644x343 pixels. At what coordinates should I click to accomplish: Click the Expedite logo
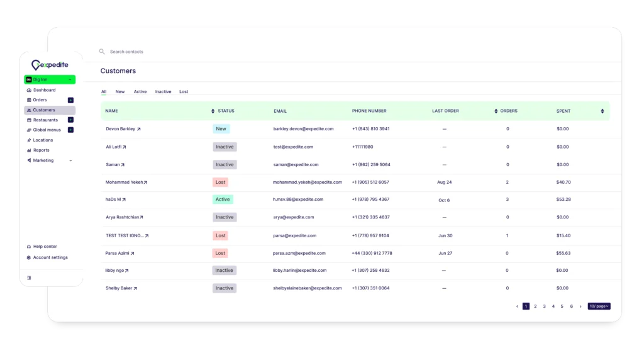click(x=50, y=65)
